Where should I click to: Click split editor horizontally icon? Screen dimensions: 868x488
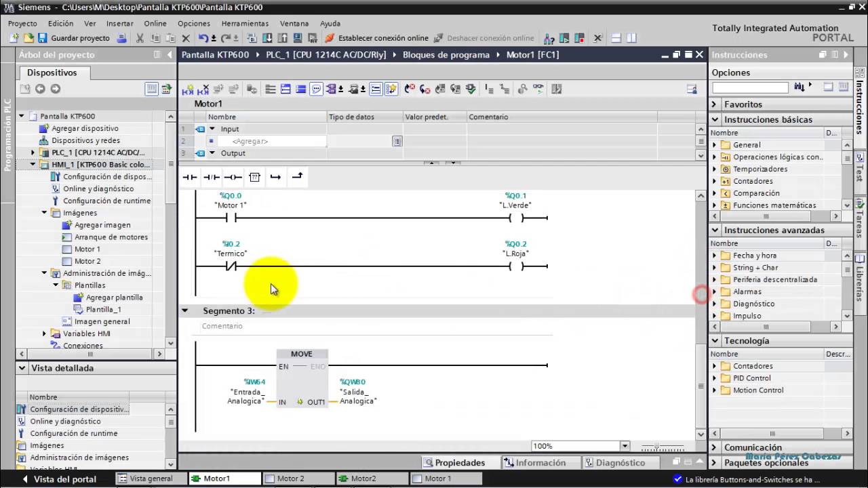pos(616,39)
